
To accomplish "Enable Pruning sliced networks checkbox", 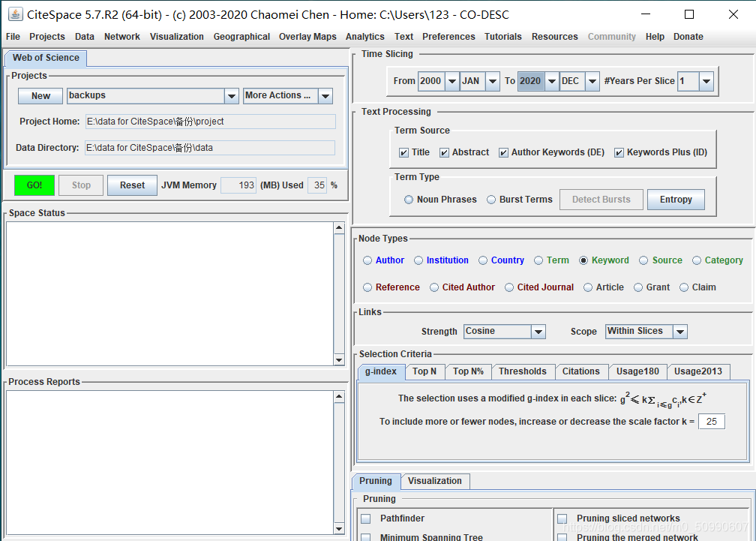I will [x=562, y=518].
